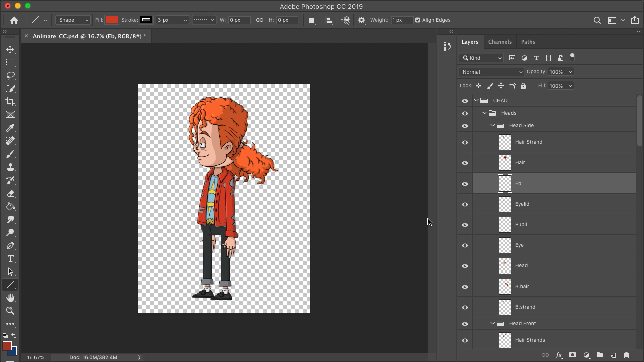Switch to the Paths tab

528,42
